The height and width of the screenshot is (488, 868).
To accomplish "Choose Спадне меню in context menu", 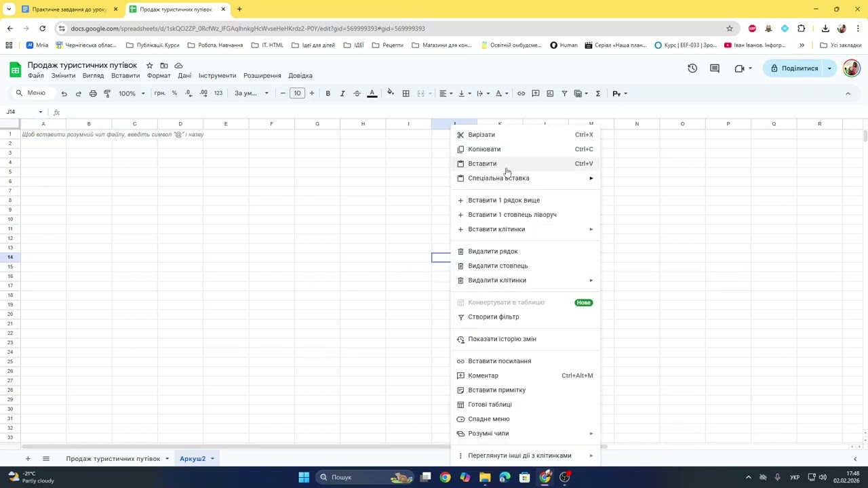I will pyautogui.click(x=526, y=419).
